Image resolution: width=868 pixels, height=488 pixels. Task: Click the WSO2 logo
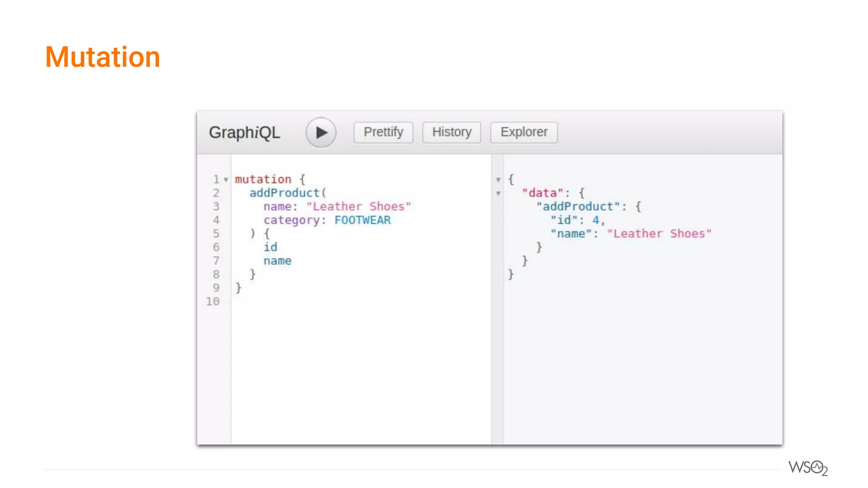(808, 468)
